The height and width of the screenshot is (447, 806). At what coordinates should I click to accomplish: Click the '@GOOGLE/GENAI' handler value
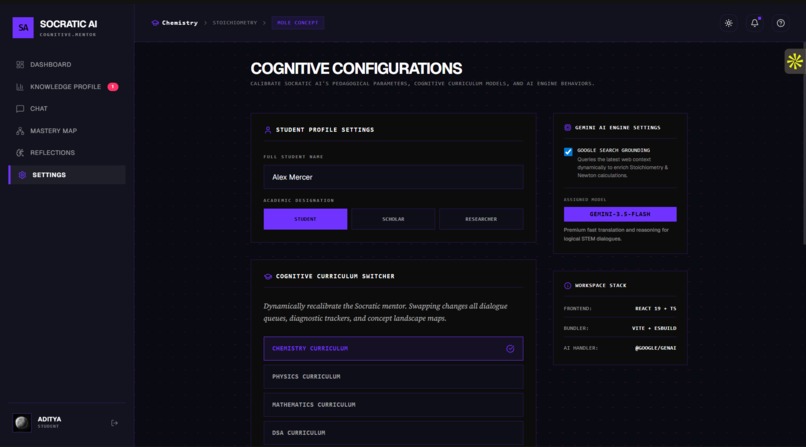pos(655,348)
